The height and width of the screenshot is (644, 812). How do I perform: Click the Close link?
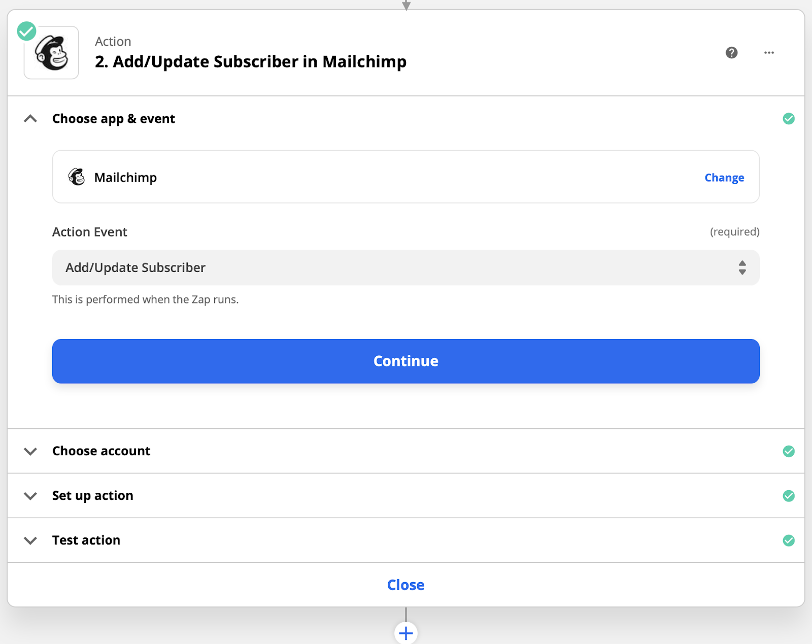[x=406, y=585]
